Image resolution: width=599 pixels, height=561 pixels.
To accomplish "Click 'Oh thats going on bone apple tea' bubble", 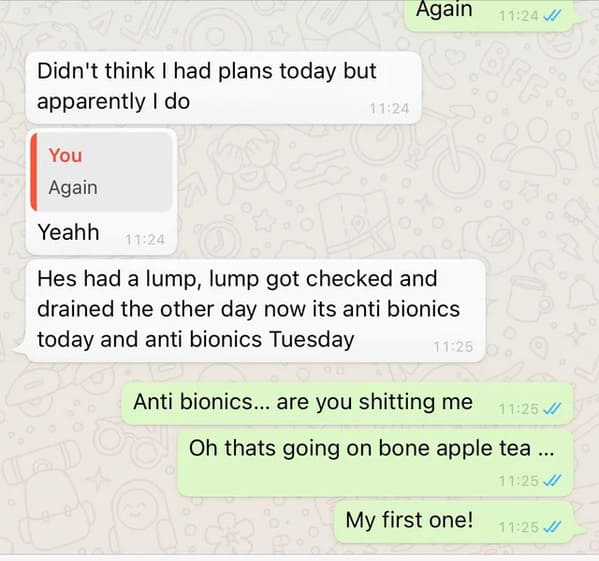I will (376, 462).
